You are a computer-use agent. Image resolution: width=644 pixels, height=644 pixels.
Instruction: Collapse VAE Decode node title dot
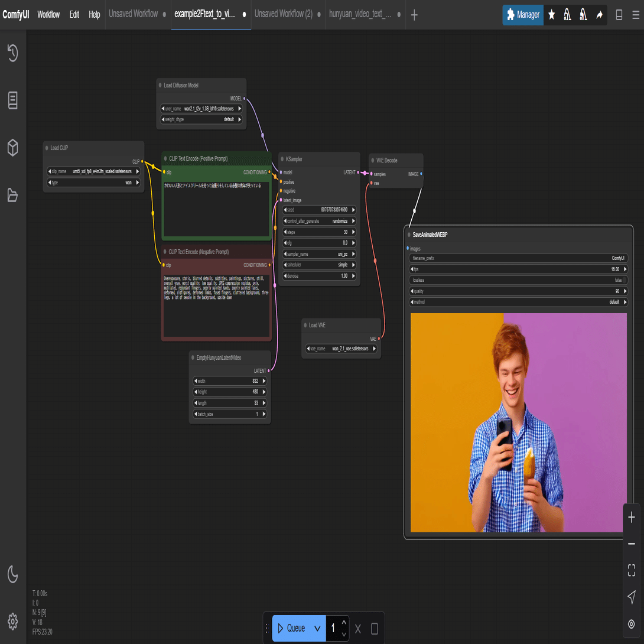(373, 160)
